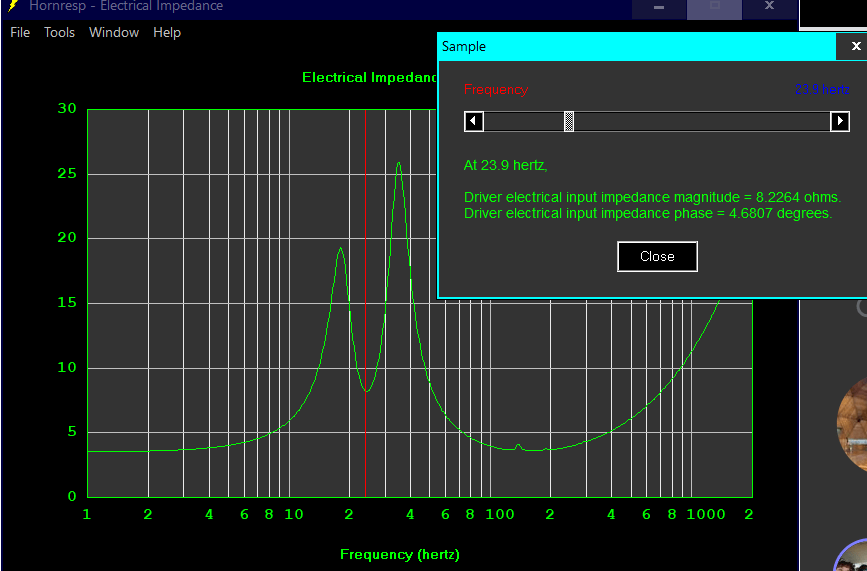Click the 15 label on impedance axis
Screen dimensions: 867x571
pos(67,303)
